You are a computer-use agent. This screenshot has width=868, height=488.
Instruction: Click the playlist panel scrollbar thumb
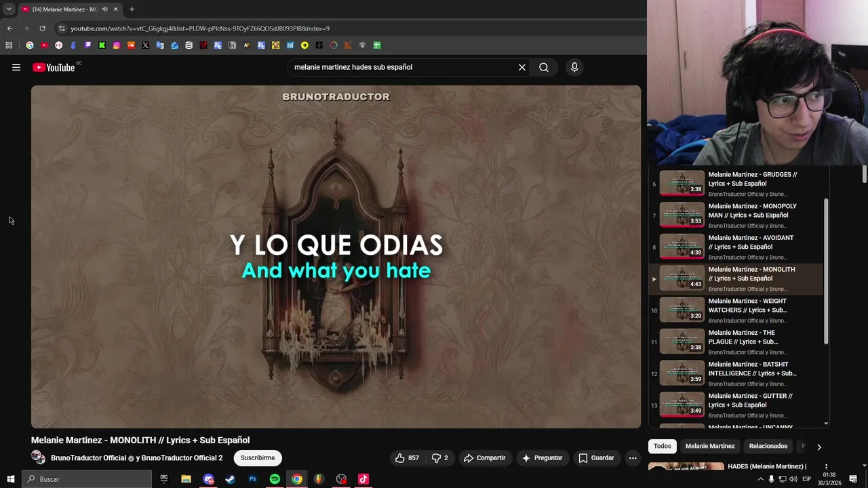(826, 271)
